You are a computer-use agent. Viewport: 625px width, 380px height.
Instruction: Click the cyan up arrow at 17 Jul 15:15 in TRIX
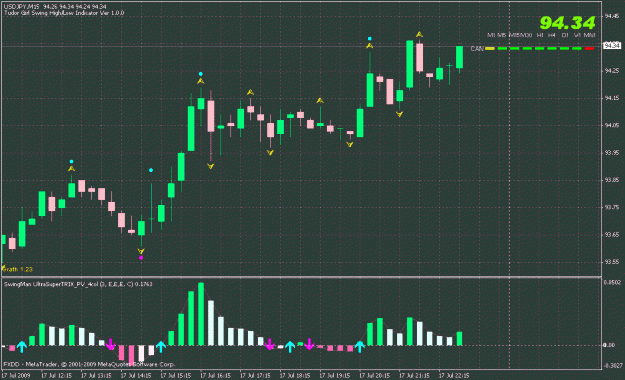pyautogui.click(x=161, y=347)
